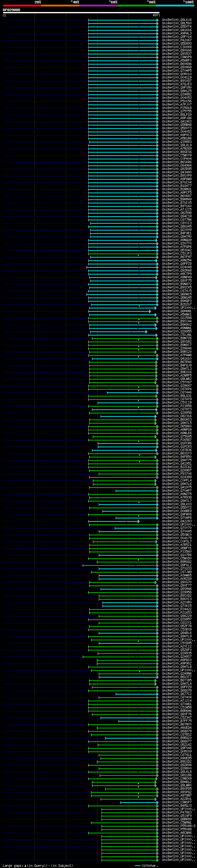Screen dimensions: 197x868
Task: Select the UniRef100_Q8H1Z5 label
Action: (x=177, y=91)
